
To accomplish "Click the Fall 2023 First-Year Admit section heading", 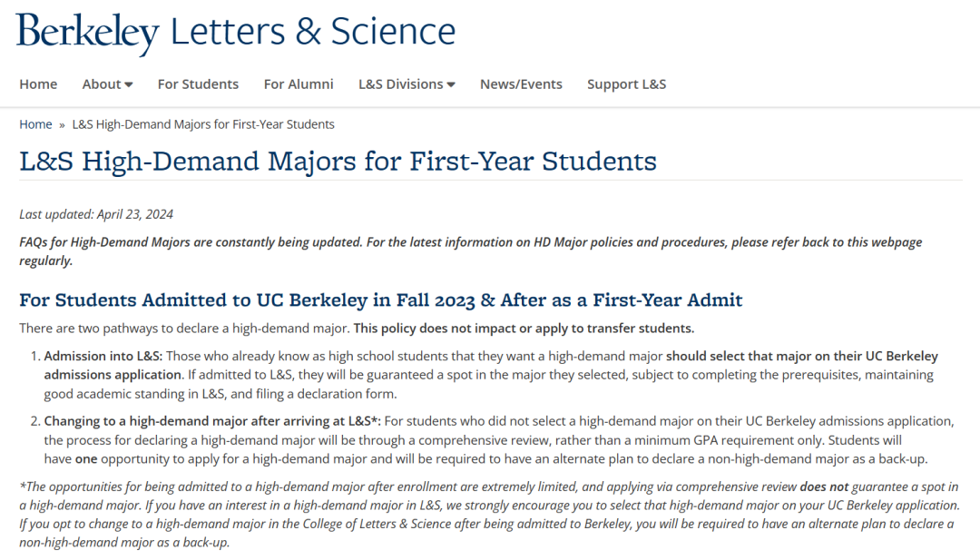I will [x=380, y=300].
